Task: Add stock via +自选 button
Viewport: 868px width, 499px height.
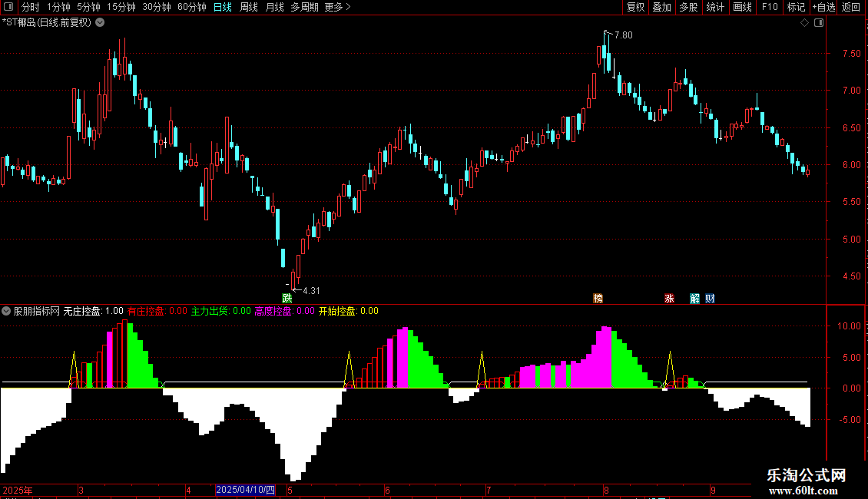Action: (823, 7)
